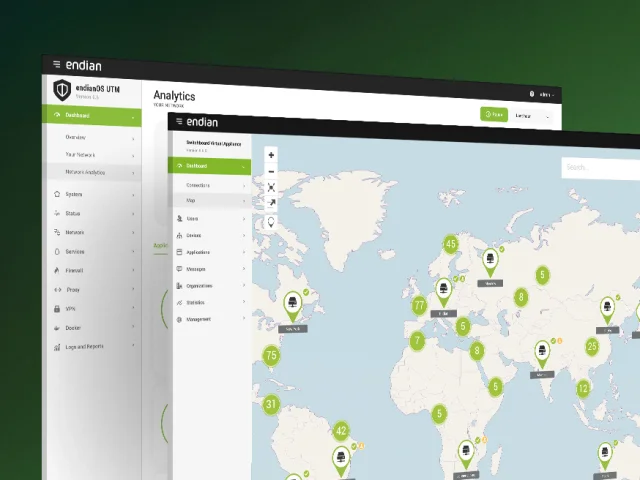Click the Users icon in Switchboard sidebar
Image resolution: width=640 pixels, height=480 pixels.
(179, 219)
